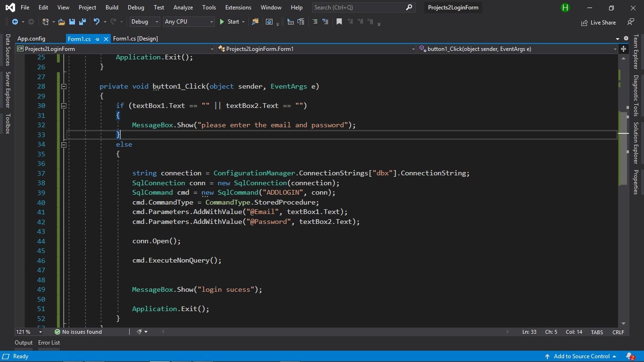This screenshot has width=644, height=362.
Task: Open the notifications bell in status bar
Action: tap(629, 356)
